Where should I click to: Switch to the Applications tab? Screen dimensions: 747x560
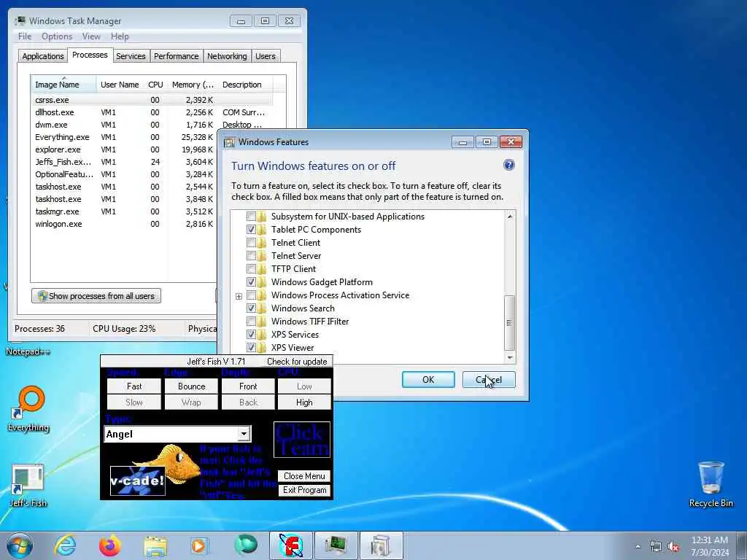[43, 56]
